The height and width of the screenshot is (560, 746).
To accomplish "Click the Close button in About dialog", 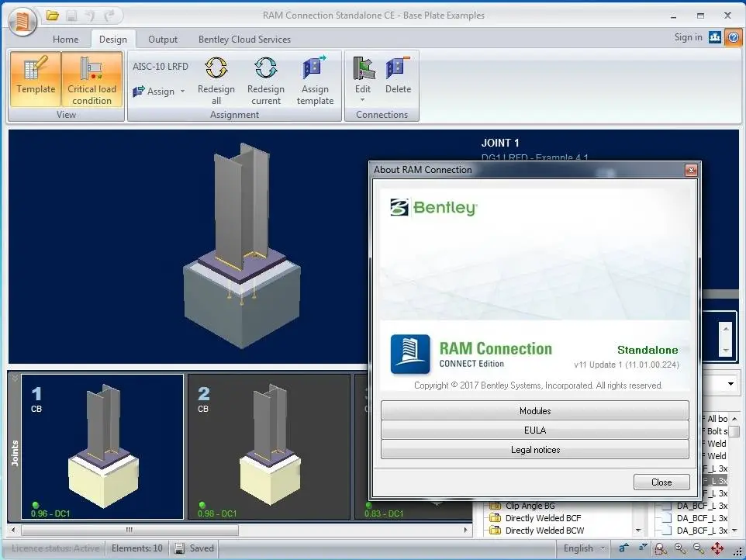I will (x=661, y=482).
